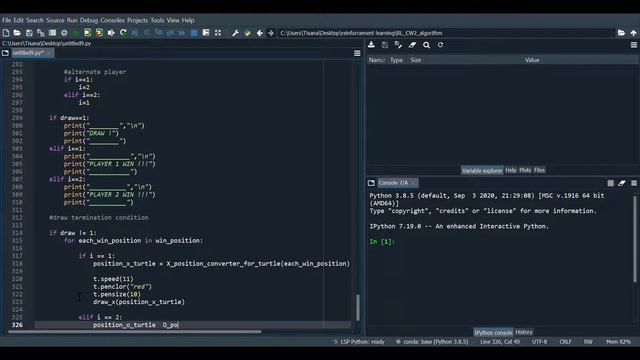The height and width of the screenshot is (360, 640).
Task: Run cell and advance icon
Action: click(x=99, y=33)
